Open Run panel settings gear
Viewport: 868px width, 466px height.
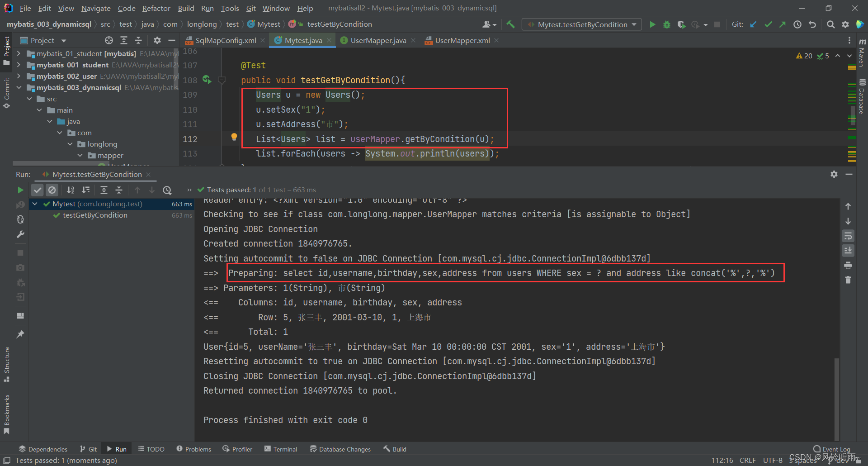[834, 174]
